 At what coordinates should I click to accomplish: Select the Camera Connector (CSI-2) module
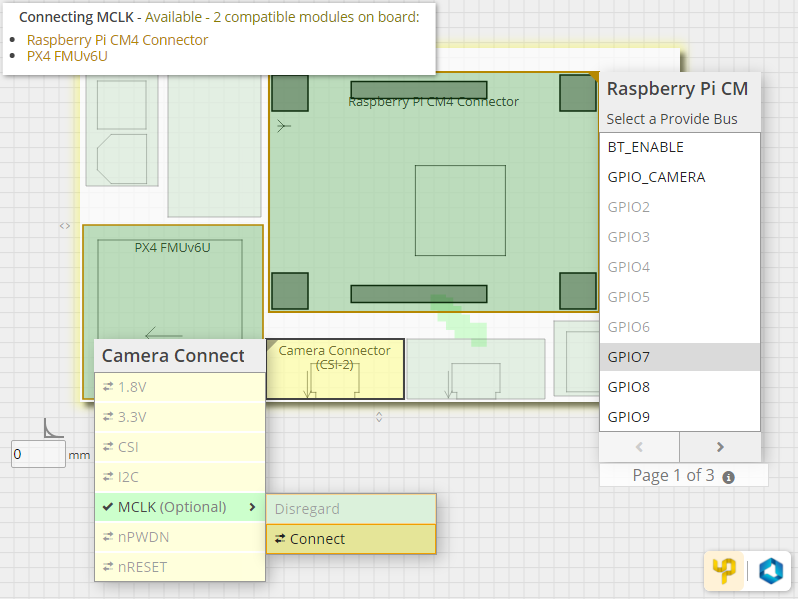click(x=334, y=370)
